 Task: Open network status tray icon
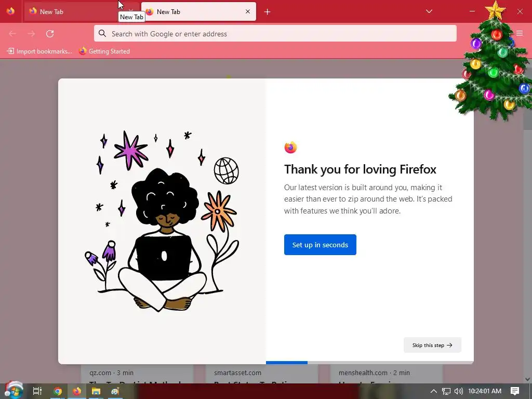pos(446,391)
